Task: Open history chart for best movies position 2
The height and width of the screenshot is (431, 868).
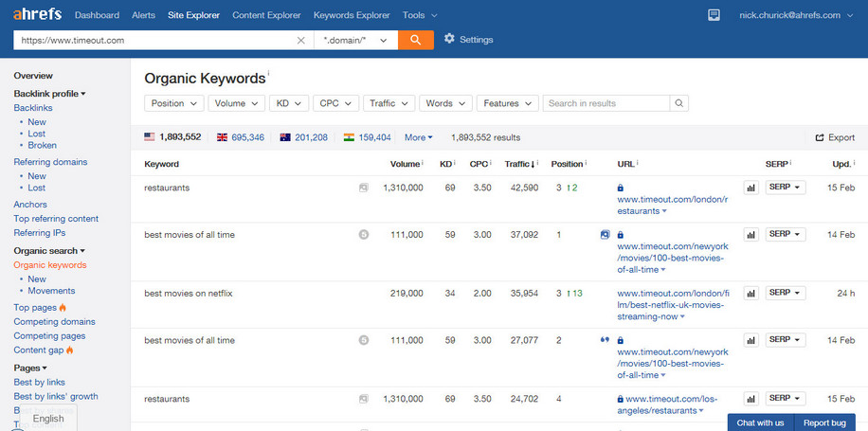Action: coord(751,341)
